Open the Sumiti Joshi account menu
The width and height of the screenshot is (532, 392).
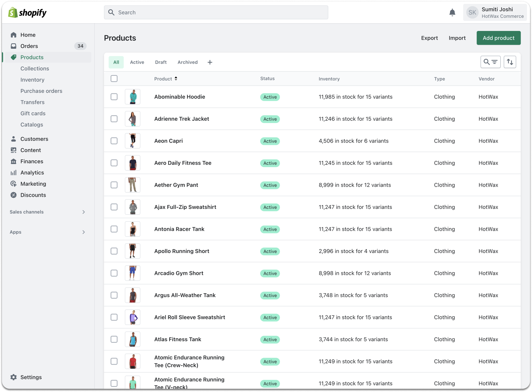pos(495,12)
